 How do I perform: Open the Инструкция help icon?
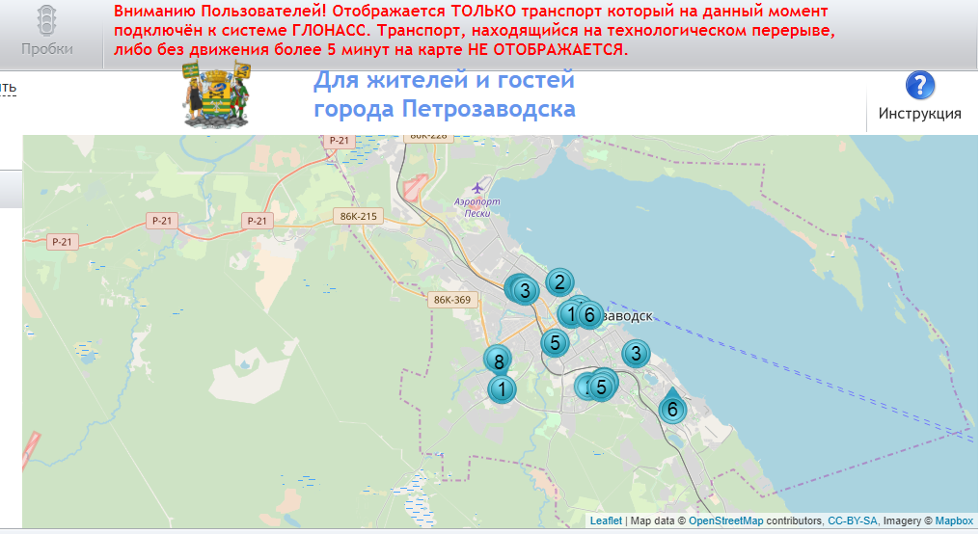tap(920, 86)
